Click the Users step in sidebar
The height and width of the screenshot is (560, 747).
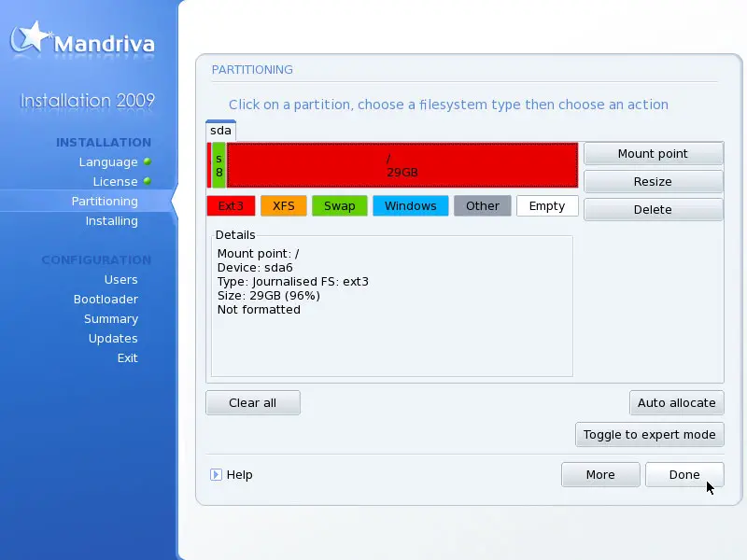coord(121,279)
